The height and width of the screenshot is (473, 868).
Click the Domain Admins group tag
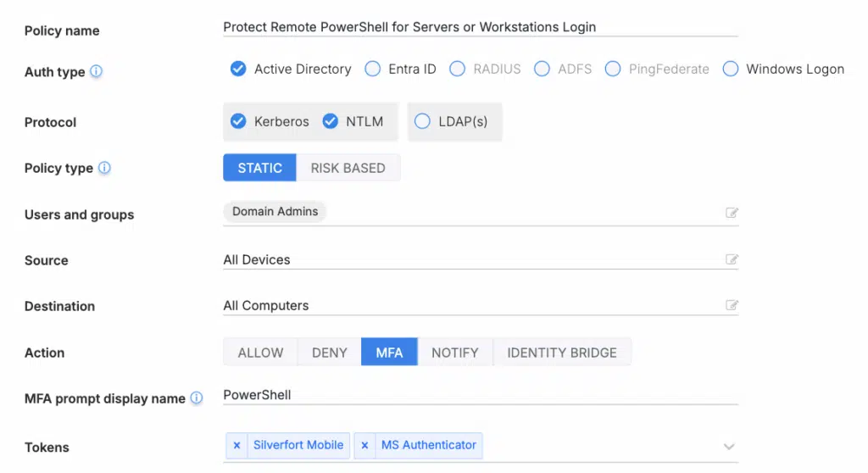[275, 212]
